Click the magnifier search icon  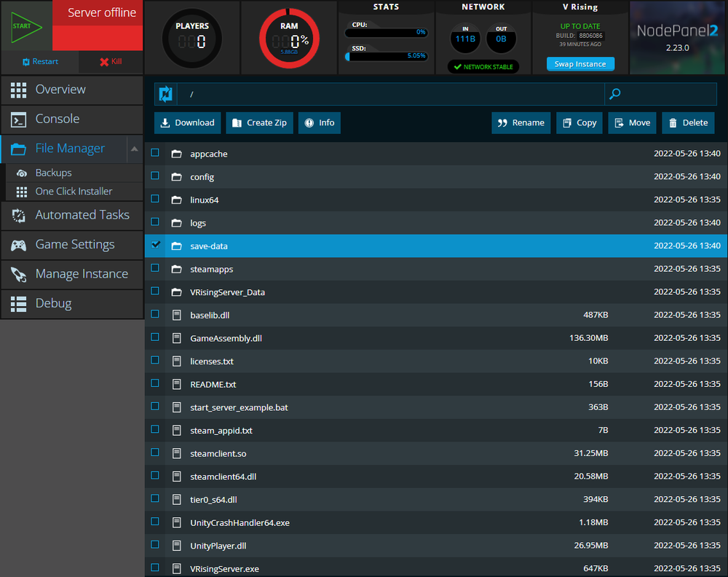click(x=615, y=94)
